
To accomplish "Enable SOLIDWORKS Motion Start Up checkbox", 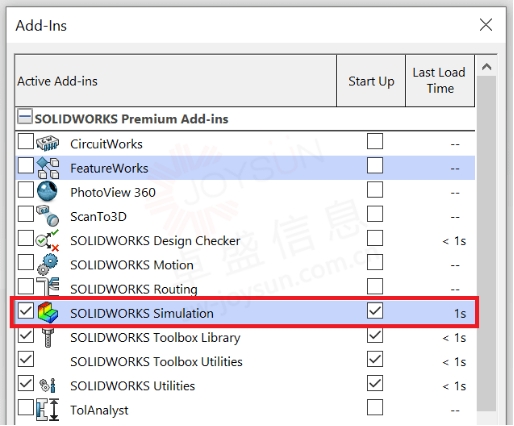I will (375, 262).
